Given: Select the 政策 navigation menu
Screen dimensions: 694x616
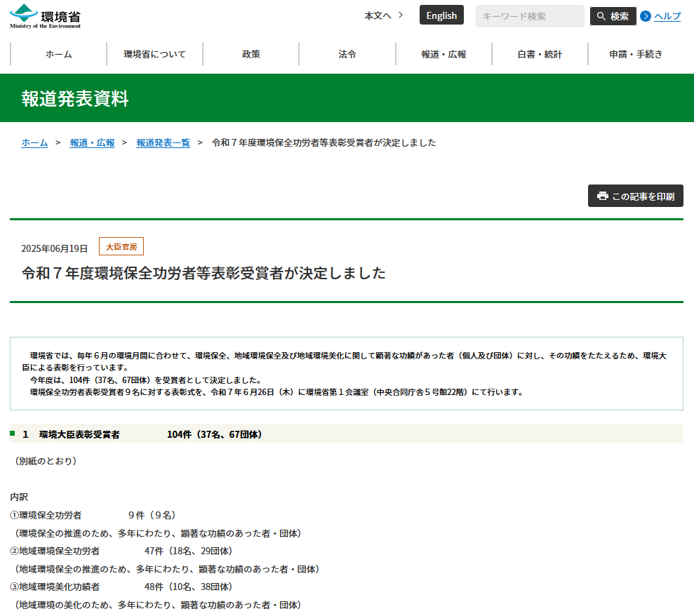Looking at the screenshot, I should coord(251,54).
